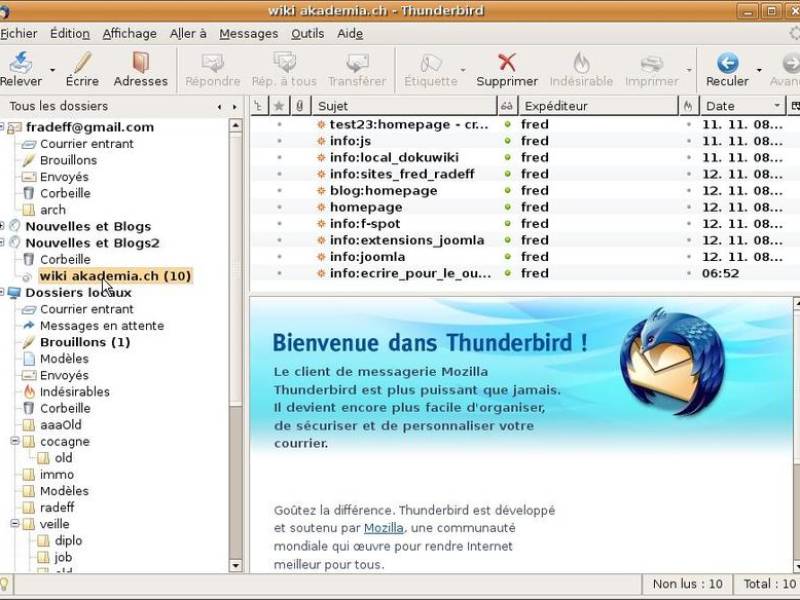The width and height of the screenshot is (800, 600).
Task: Sort messages by Expéditeur column
Action: tap(598, 106)
